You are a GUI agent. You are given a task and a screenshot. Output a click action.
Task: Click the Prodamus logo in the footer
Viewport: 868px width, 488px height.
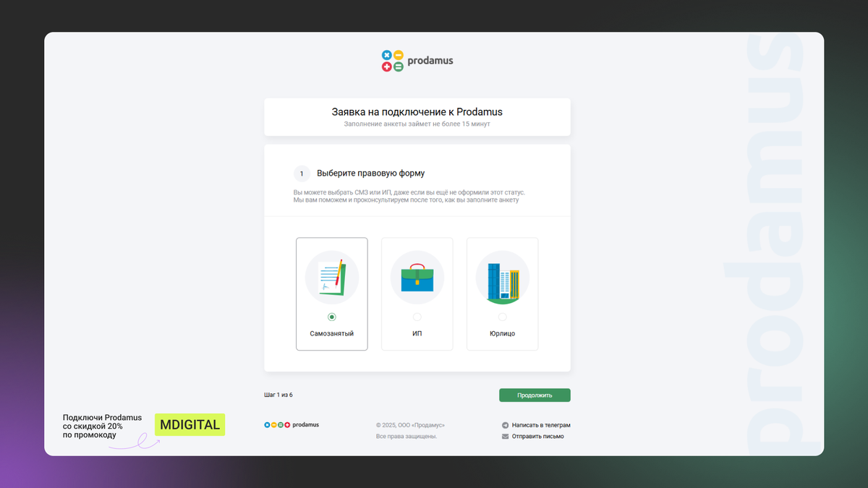point(292,424)
